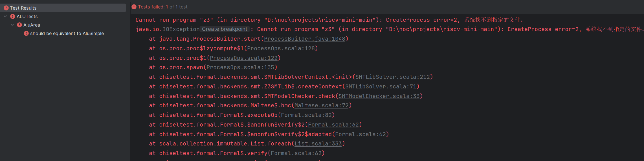Click the ALUTests failed status icon
Screen dimensions: 644x161
[13, 16]
